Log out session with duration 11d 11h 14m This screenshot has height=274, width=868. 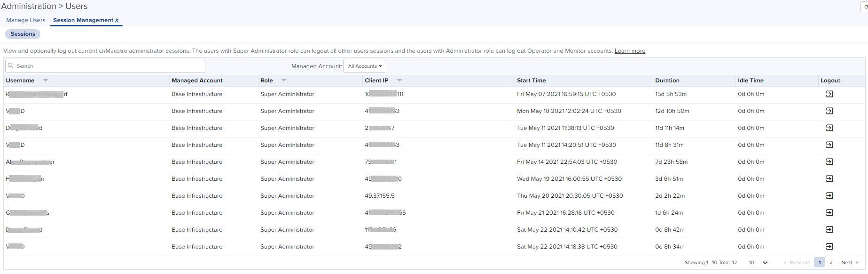pos(829,128)
